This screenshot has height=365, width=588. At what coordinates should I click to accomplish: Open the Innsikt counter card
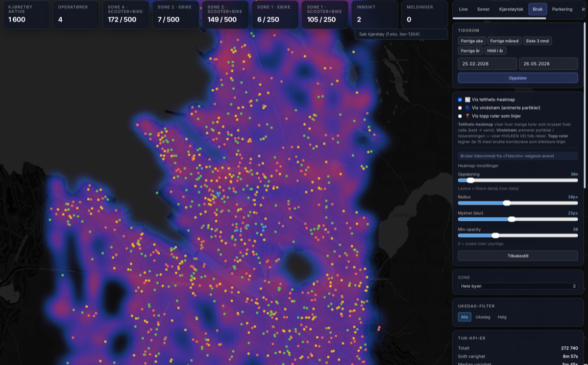pos(374,14)
